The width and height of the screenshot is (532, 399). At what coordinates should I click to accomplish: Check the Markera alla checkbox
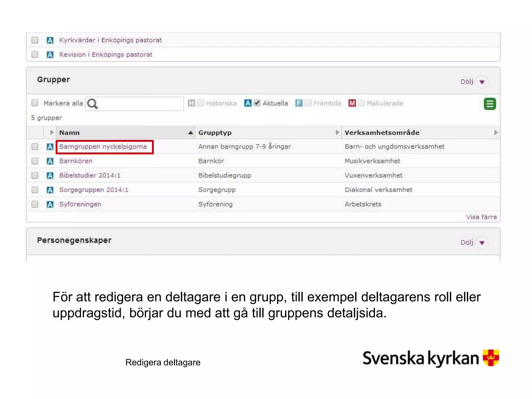pos(35,103)
